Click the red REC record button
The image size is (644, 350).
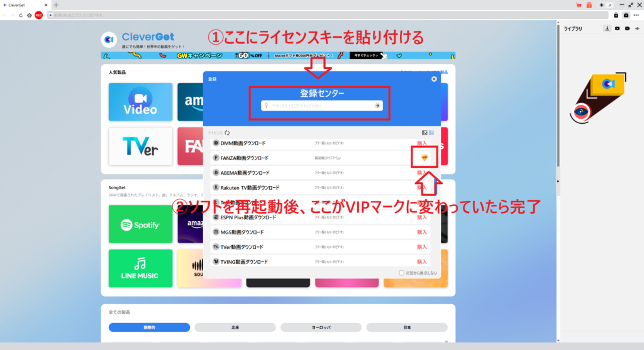click(38, 15)
